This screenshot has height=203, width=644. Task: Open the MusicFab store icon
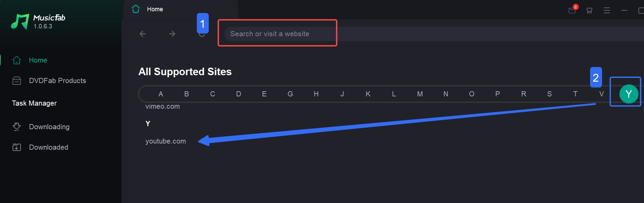tap(589, 10)
